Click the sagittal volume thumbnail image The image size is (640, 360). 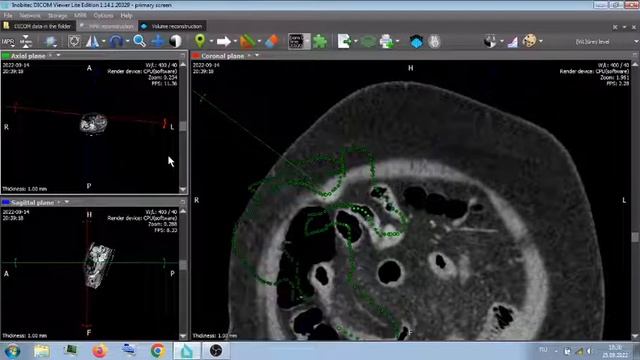(x=99, y=266)
